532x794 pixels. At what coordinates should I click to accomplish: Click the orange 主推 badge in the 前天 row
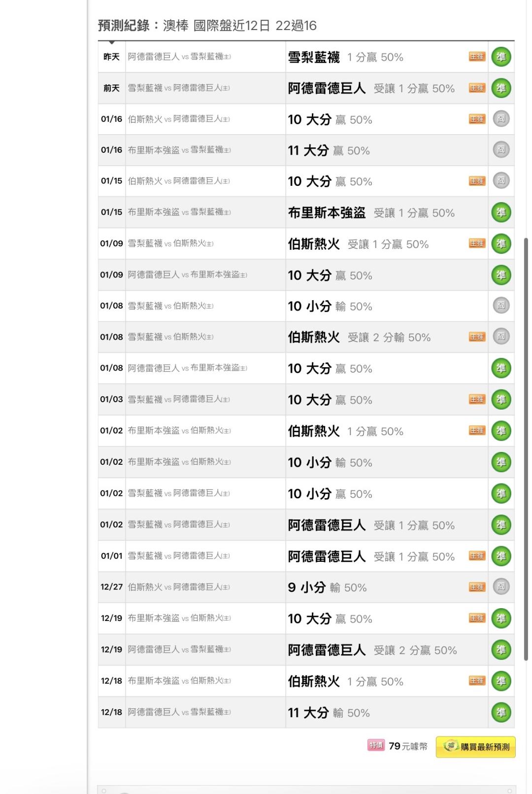(x=477, y=88)
